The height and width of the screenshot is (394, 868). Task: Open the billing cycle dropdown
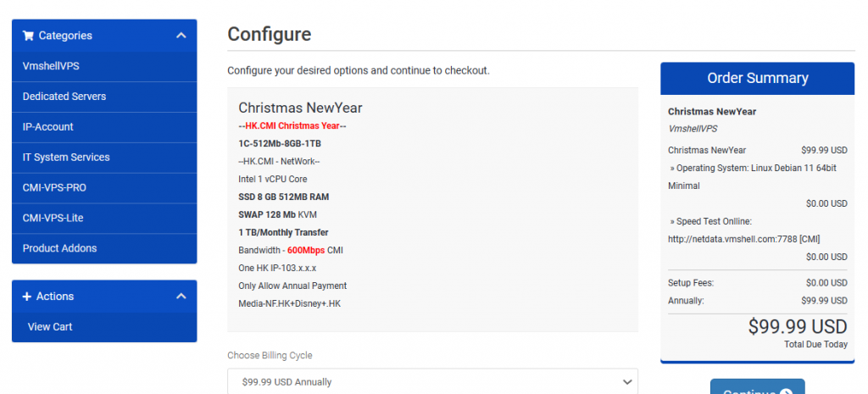(432, 381)
